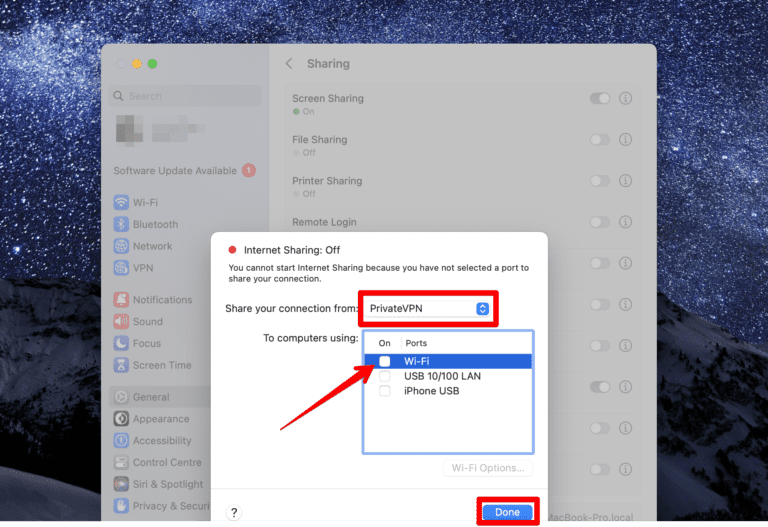Open Bluetooth settings from sidebar icon
The image size is (768, 527).
(121, 224)
